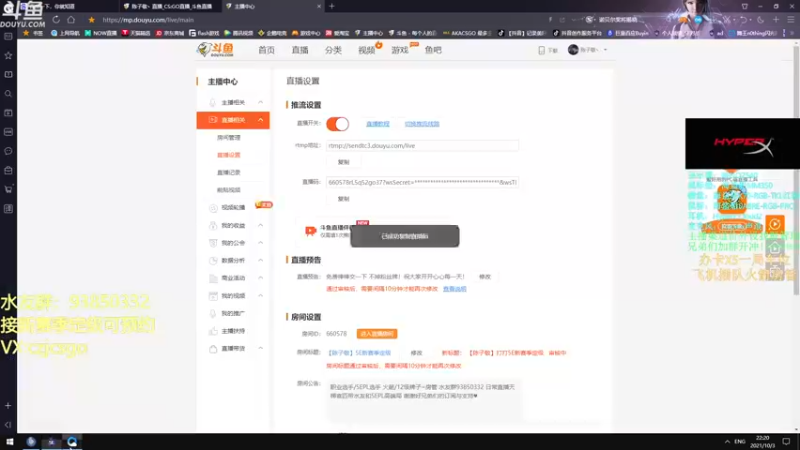
Task: Go to 首页 in top navigation
Action: pos(266,50)
